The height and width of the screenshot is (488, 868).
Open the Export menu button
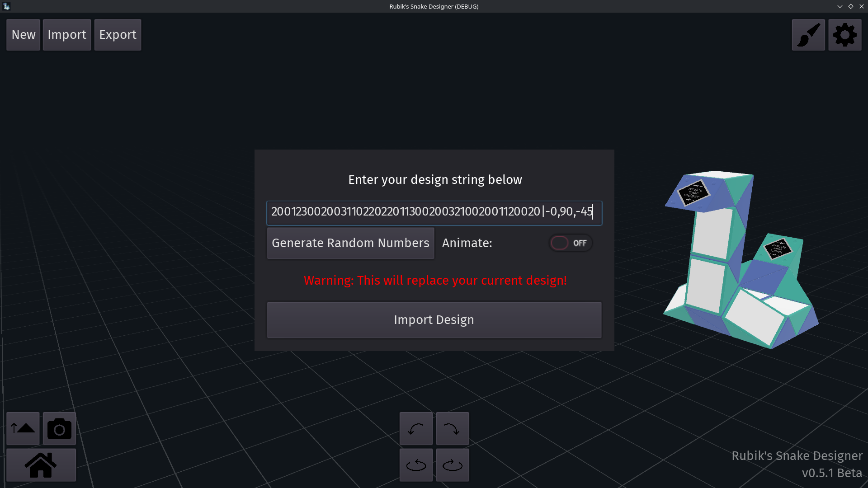[x=118, y=35]
